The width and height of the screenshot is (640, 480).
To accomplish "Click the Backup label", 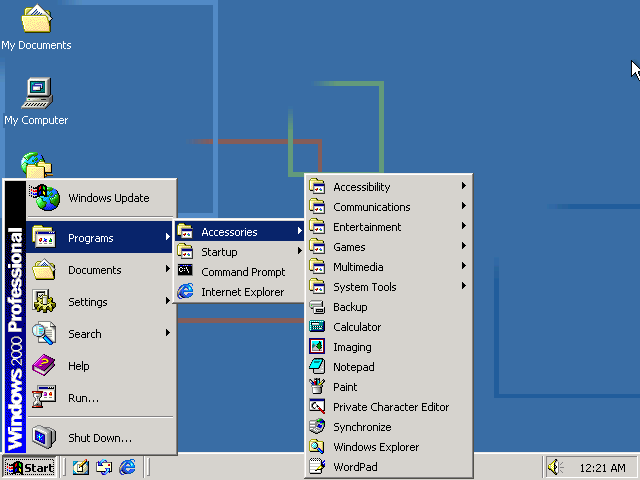I will click(x=350, y=307).
